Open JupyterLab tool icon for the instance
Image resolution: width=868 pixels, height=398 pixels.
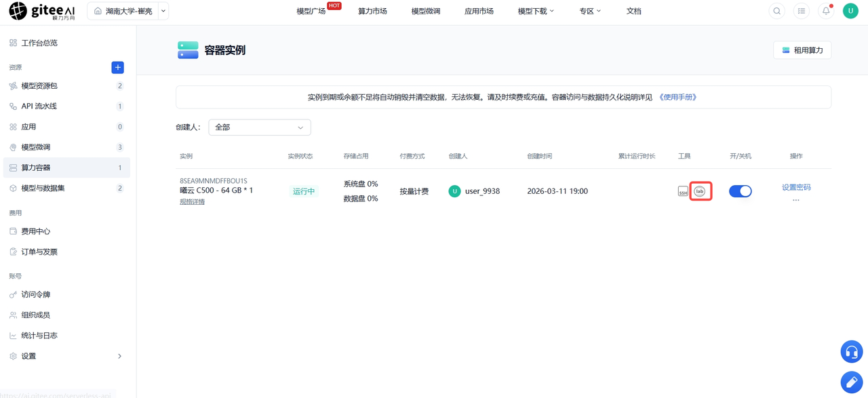(x=700, y=191)
